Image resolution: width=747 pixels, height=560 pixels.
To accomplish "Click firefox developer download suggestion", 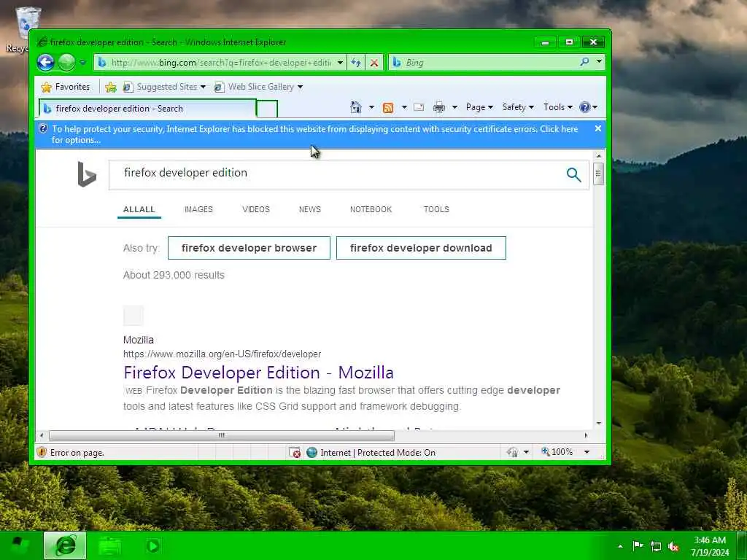I will click(x=421, y=248).
